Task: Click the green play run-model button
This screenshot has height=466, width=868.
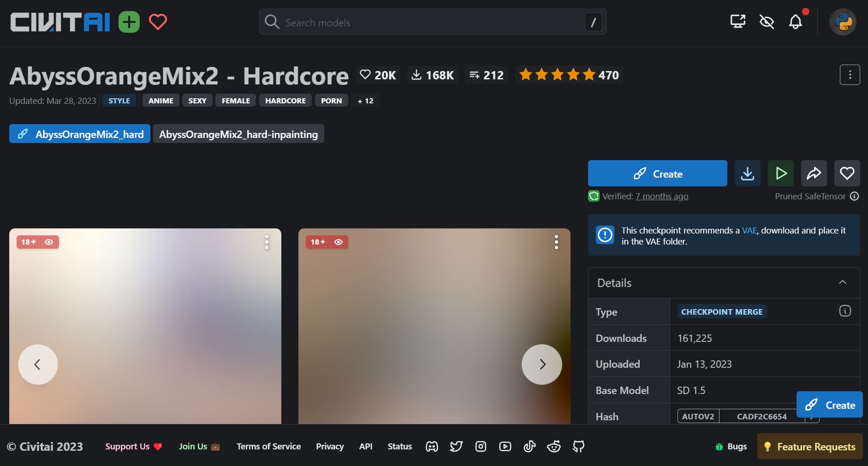Action: tap(781, 173)
